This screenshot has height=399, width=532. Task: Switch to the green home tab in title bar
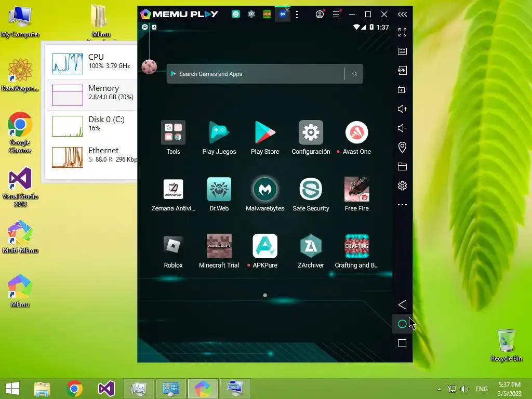[x=236, y=14]
